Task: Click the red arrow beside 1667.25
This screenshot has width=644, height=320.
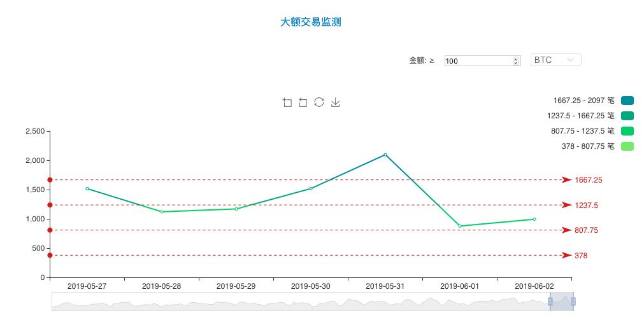Action: point(566,180)
